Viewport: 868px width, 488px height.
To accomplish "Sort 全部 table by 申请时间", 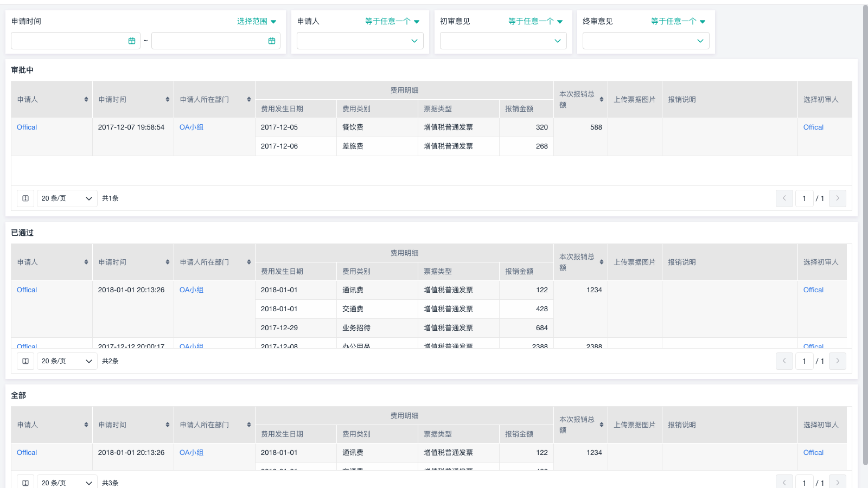I will coord(168,425).
